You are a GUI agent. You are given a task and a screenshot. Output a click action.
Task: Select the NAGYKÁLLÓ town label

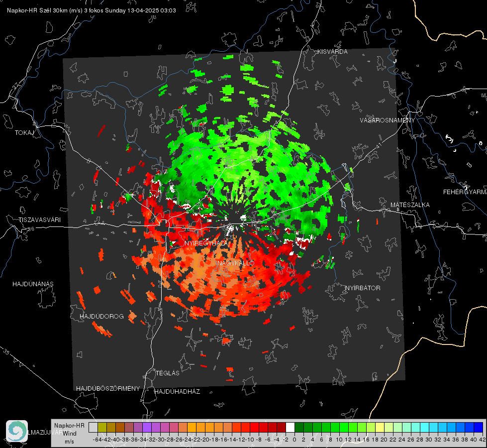coord(236,263)
